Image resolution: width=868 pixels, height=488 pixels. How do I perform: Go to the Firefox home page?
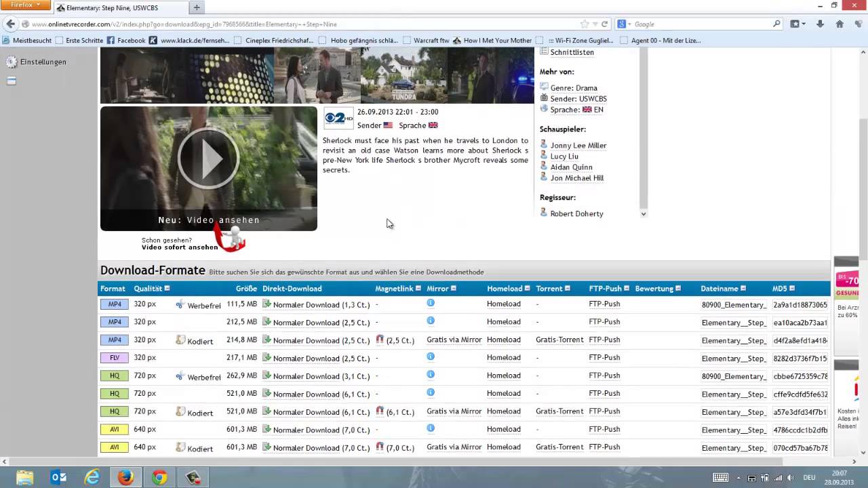pyautogui.click(x=840, y=24)
